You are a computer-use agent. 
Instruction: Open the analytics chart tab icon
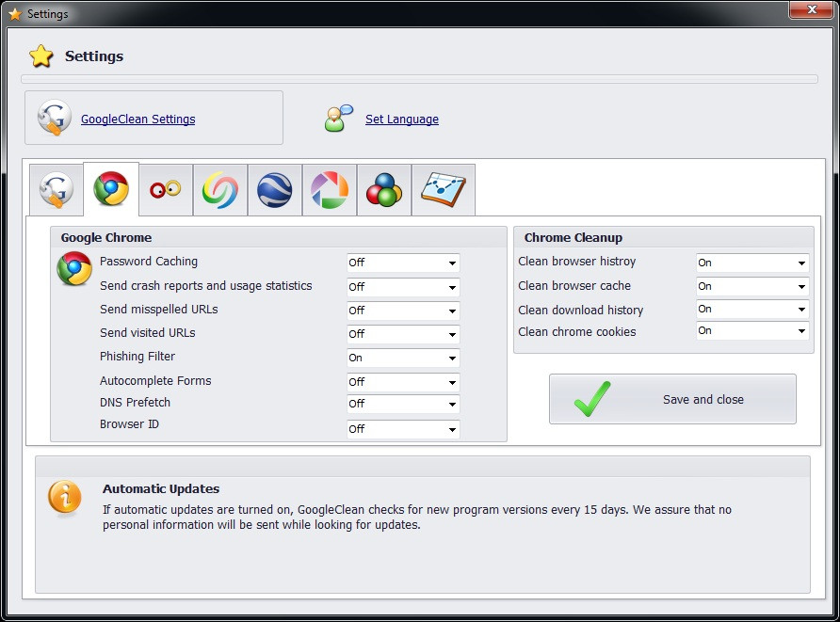pyautogui.click(x=443, y=190)
